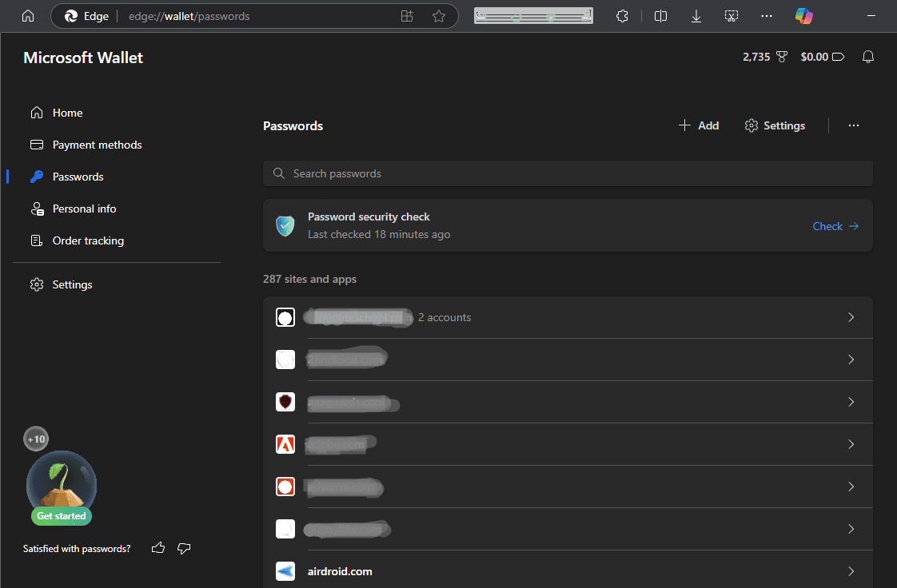Open the $0.00 cashback balance
The width and height of the screenshot is (897, 588).
[x=822, y=57]
